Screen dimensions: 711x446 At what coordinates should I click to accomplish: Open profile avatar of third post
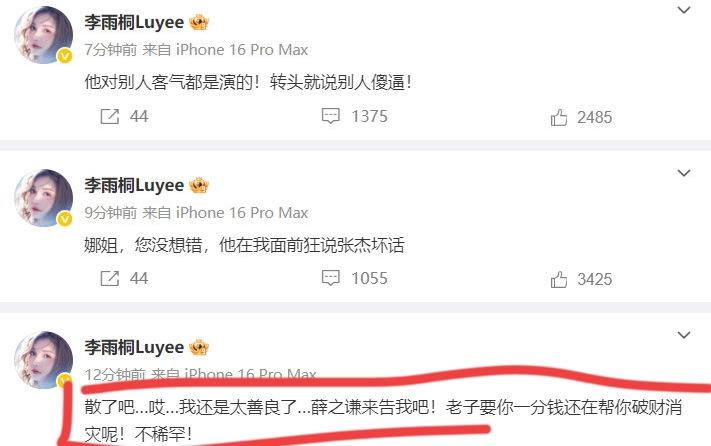(44, 360)
